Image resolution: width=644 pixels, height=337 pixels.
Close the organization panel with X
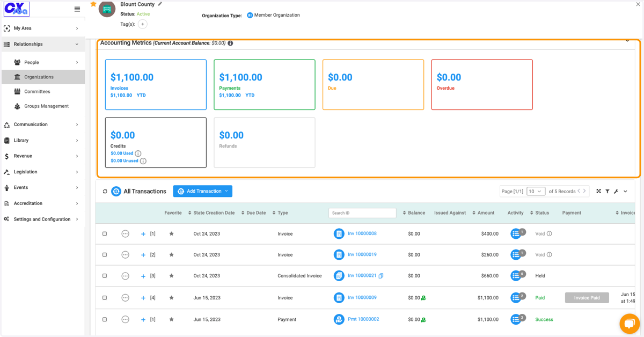(638, 4)
